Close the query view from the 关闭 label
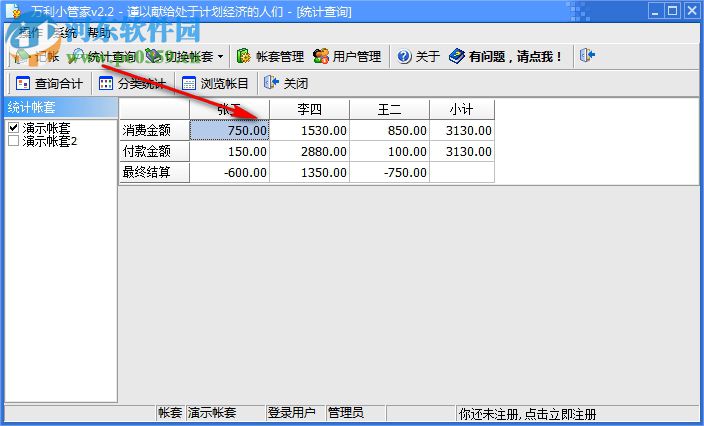This screenshot has height=426, width=704. click(x=296, y=83)
